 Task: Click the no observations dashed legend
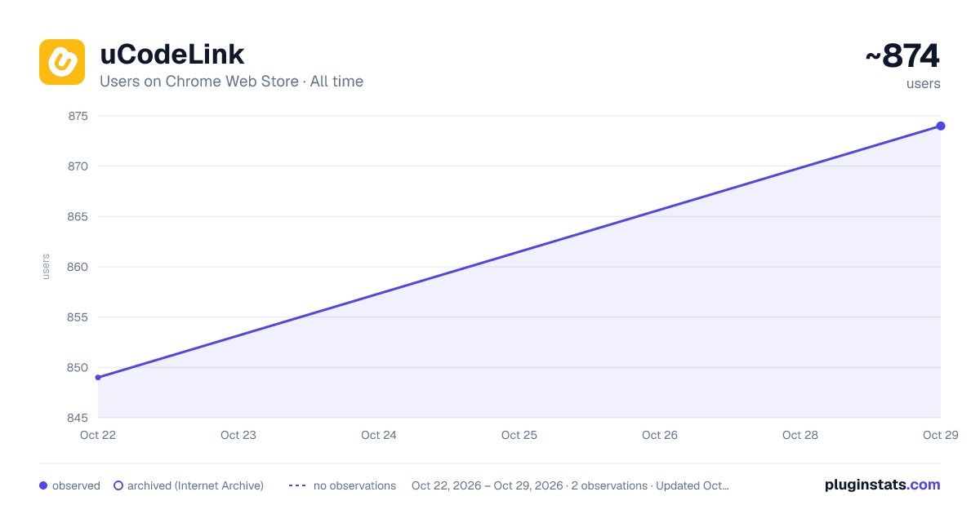pyautogui.click(x=297, y=485)
